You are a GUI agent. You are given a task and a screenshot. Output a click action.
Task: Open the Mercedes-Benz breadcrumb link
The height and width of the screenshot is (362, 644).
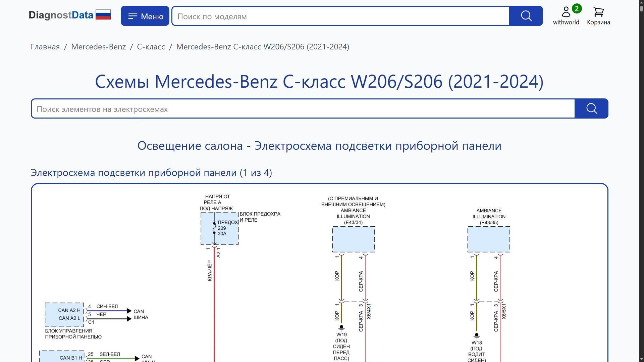pyautogui.click(x=98, y=47)
